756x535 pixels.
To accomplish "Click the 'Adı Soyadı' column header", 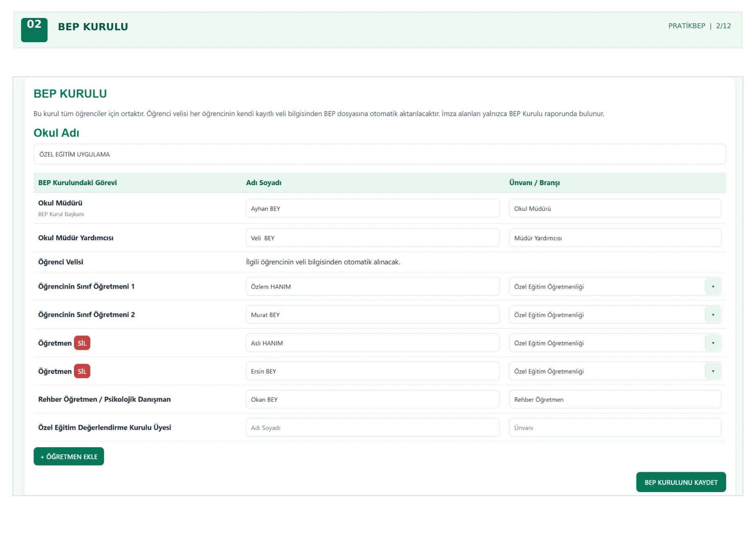I will point(264,183).
